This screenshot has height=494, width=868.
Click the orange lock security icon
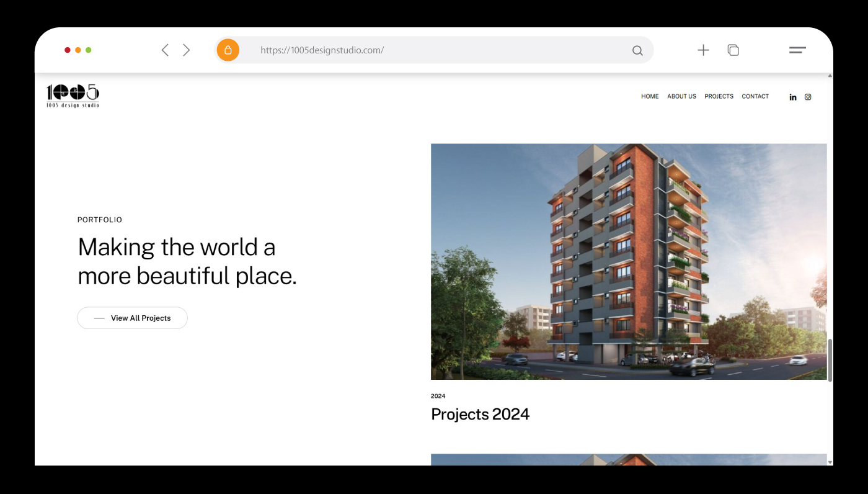coord(228,50)
